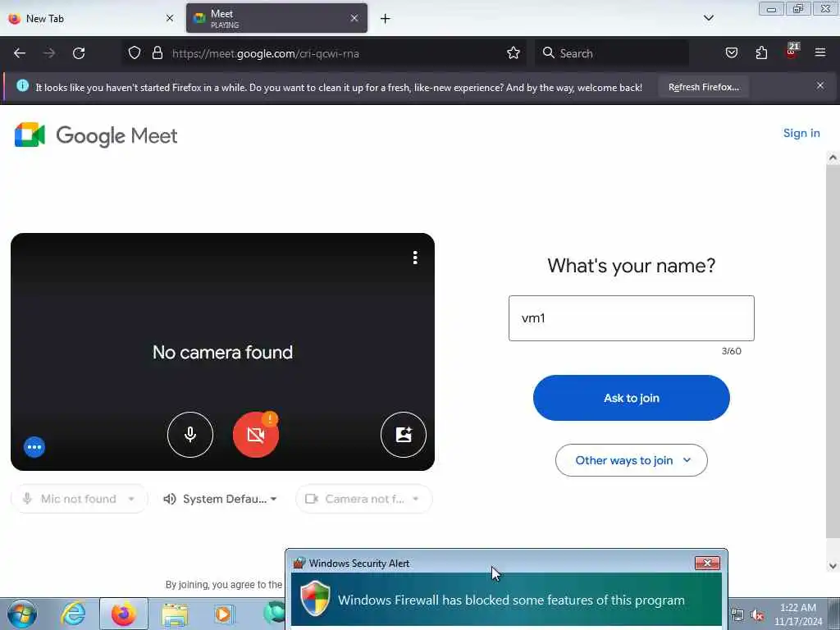Expand Other ways to join
This screenshot has width=840, height=630.
click(631, 460)
